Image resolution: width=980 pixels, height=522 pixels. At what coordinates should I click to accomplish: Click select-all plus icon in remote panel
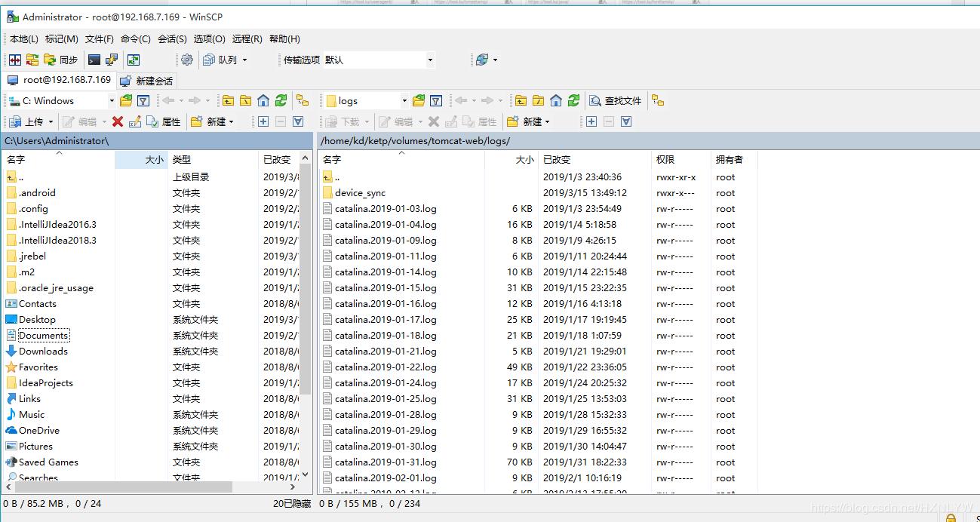tap(591, 121)
